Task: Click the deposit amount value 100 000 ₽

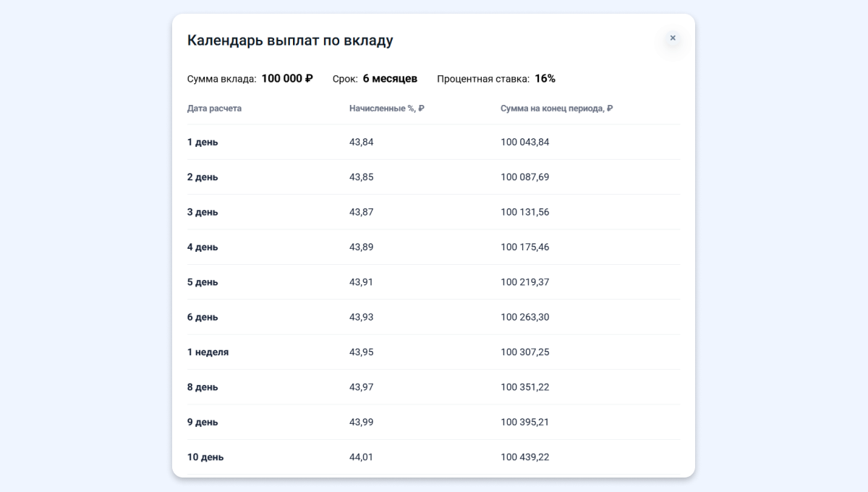Action: pos(287,79)
